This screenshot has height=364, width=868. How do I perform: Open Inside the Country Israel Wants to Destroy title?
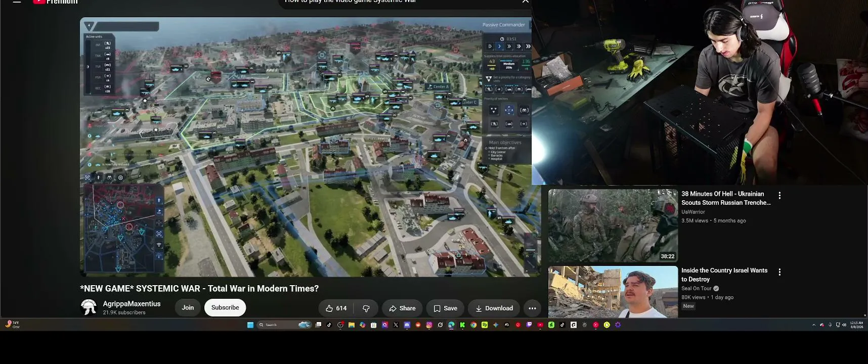[x=724, y=275]
